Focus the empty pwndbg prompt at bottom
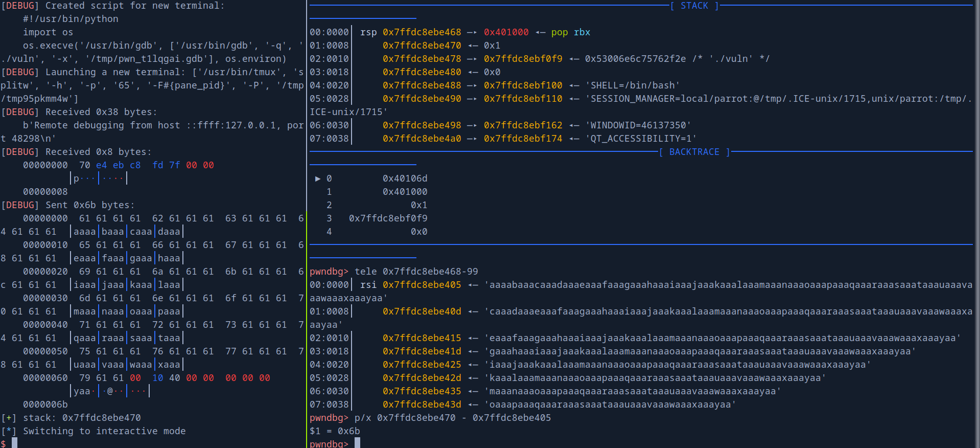Screen dimensions: 980x448 (x=357, y=443)
